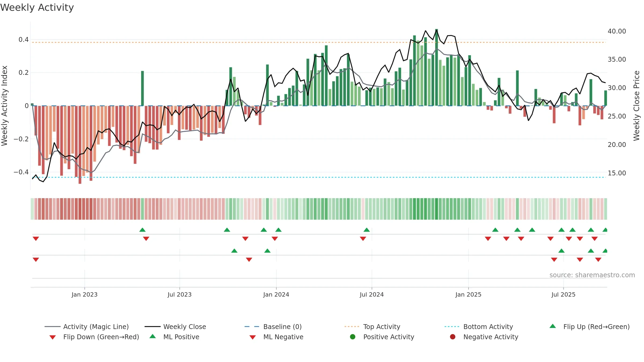Click the Jan 2023 axis label
The height and width of the screenshot is (362, 644).
coord(85,294)
